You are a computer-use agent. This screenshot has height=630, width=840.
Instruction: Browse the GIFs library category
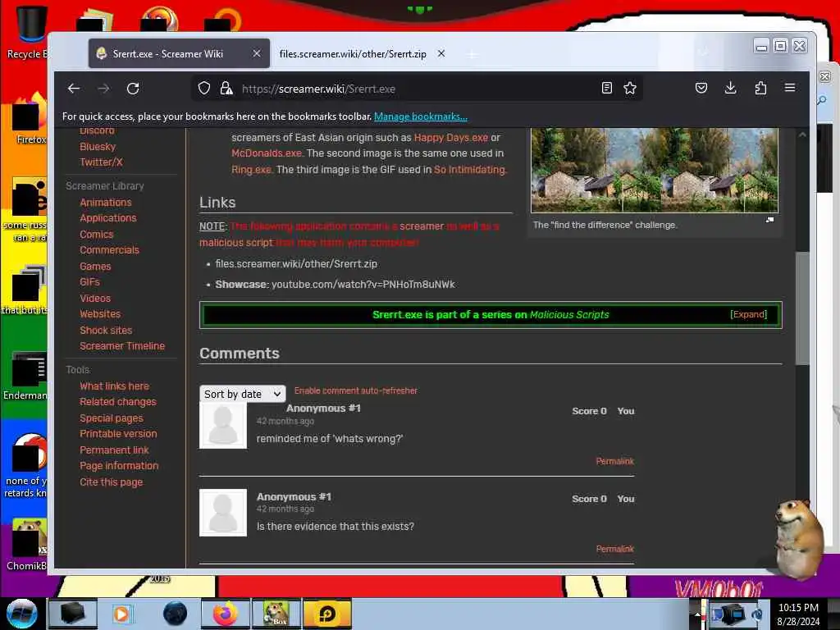tap(89, 282)
